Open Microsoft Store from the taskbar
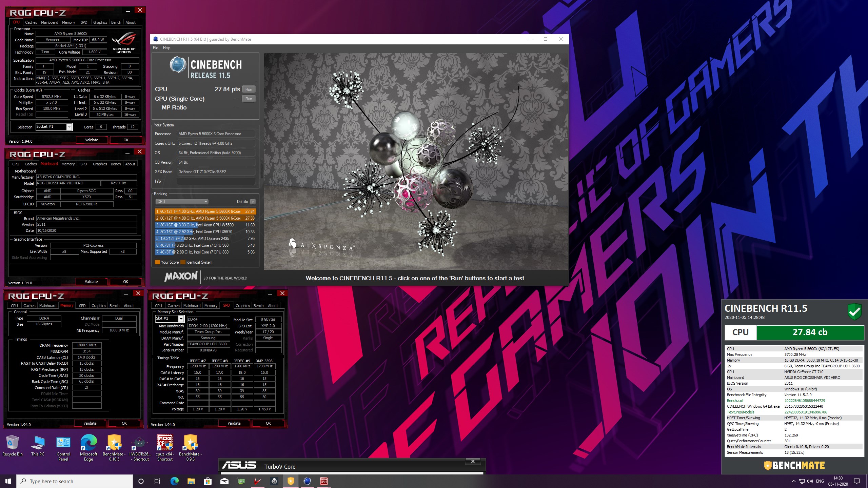 pyautogui.click(x=208, y=481)
